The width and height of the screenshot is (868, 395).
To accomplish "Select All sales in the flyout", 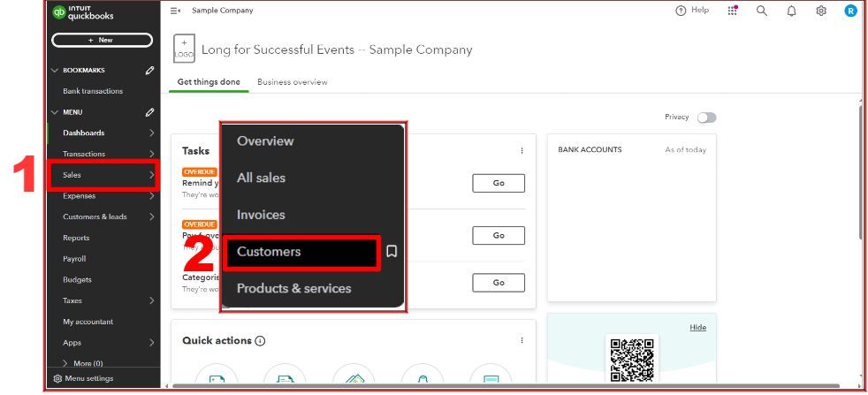I will [x=262, y=179].
